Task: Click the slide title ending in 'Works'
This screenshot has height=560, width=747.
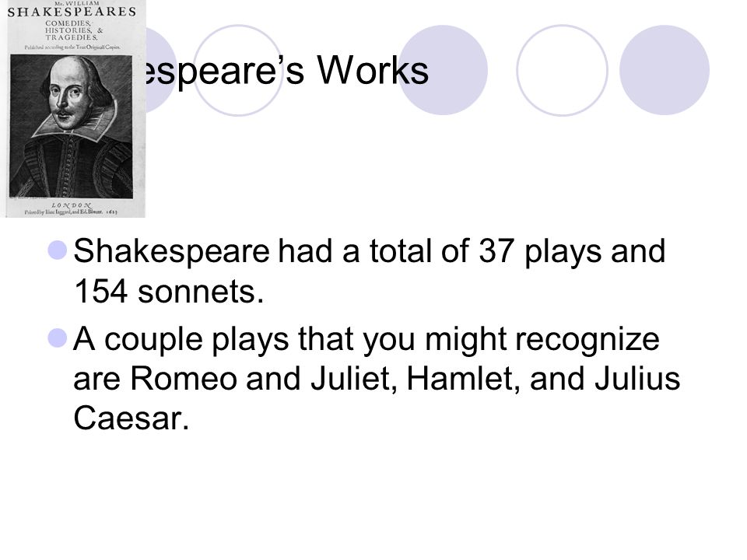Action: pos(281,71)
